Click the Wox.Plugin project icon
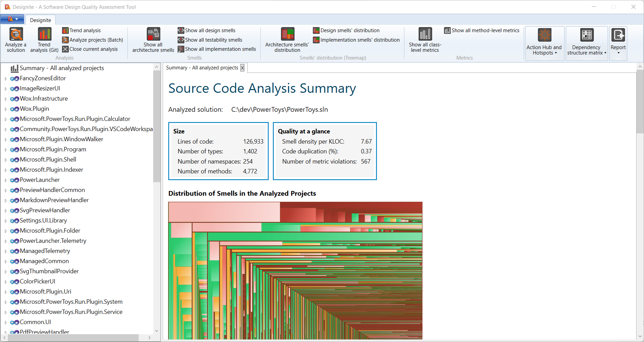 [x=15, y=109]
